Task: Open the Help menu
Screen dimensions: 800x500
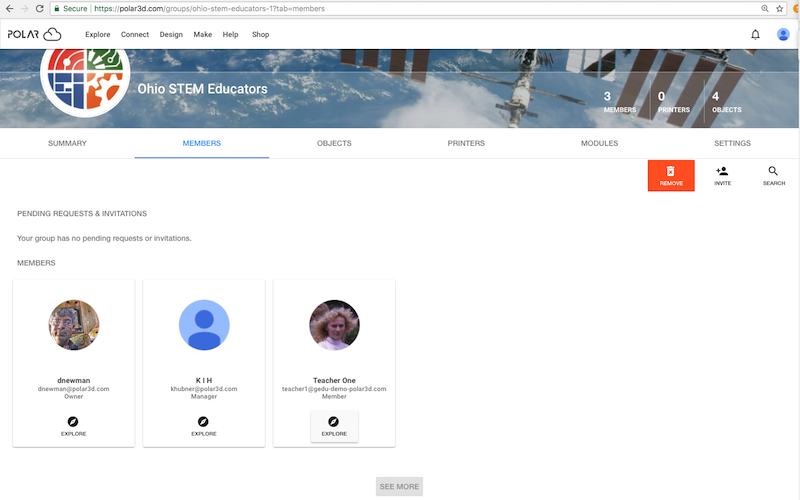Action: pyautogui.click(x=230, y=34)
